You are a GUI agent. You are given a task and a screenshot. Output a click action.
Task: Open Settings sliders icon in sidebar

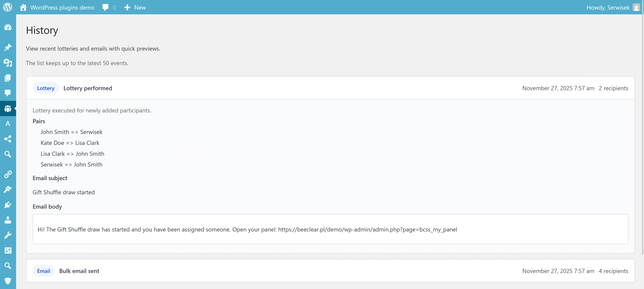8,250
